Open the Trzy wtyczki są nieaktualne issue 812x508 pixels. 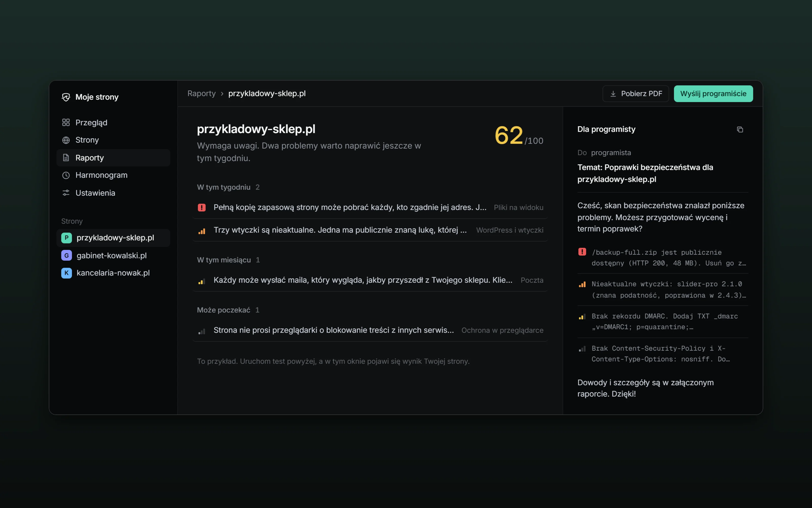[x=370, y=230]
